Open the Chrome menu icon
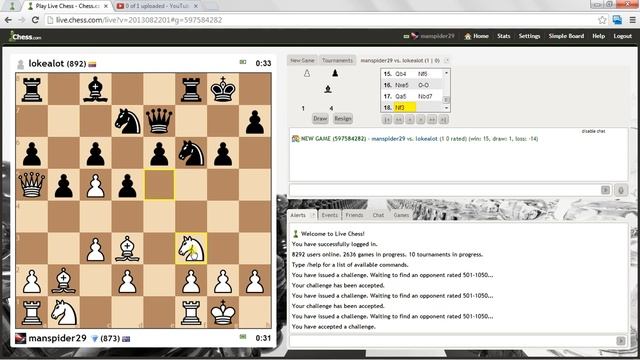640x360 pixels. click(x=632, y=20)
